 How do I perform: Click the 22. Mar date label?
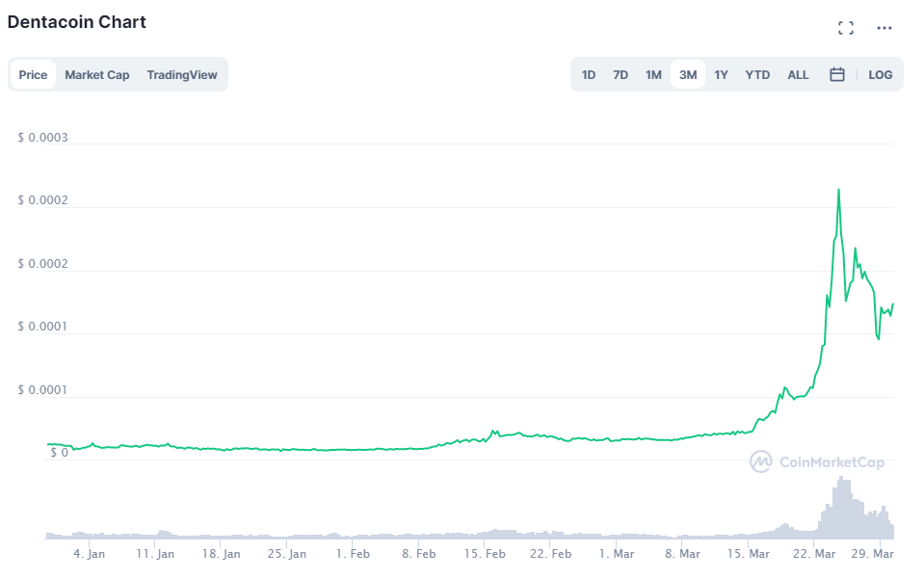[814, 554]
